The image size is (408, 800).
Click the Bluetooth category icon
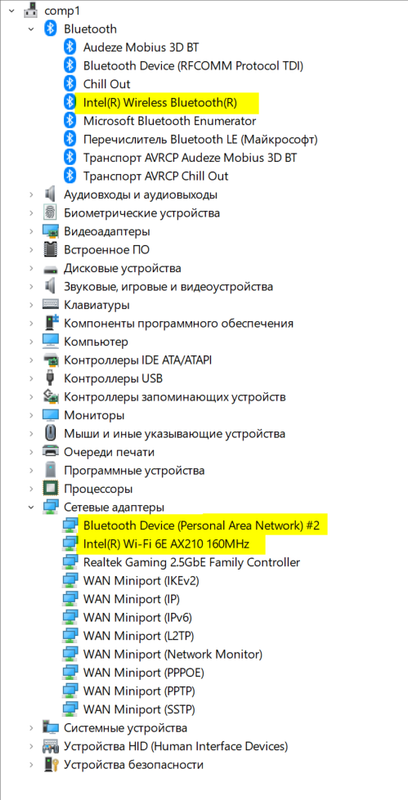click(x=50, y=29)
